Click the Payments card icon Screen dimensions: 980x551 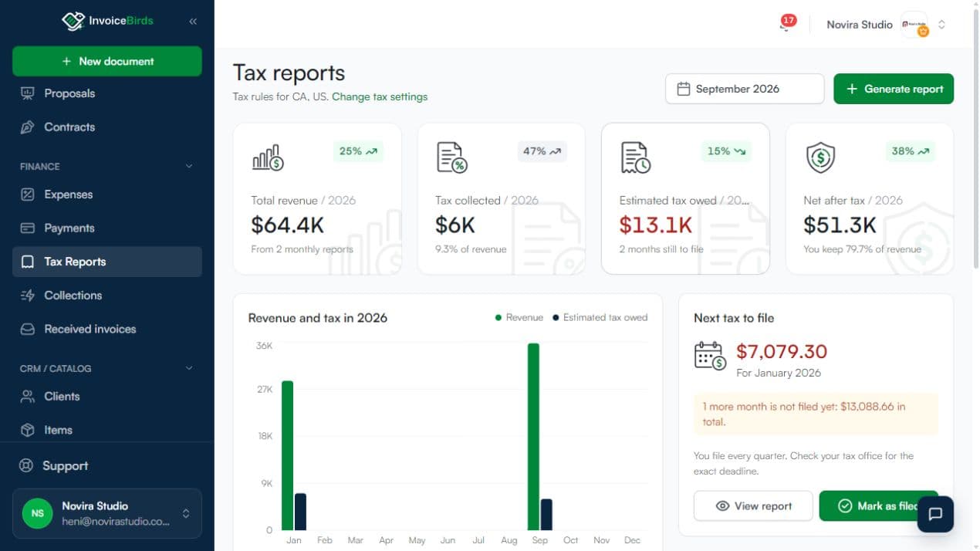point(28,228)
